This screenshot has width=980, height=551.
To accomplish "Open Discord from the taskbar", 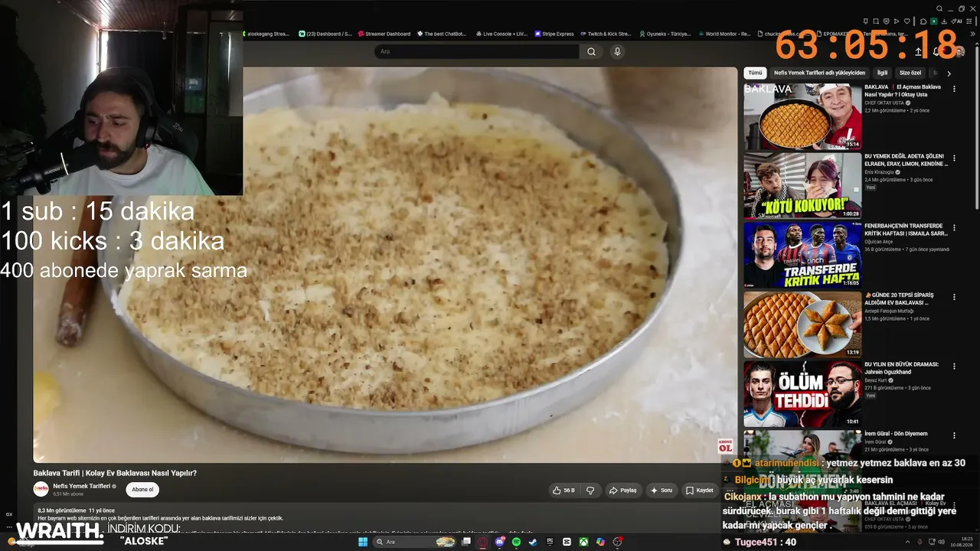I will point(500,542).
